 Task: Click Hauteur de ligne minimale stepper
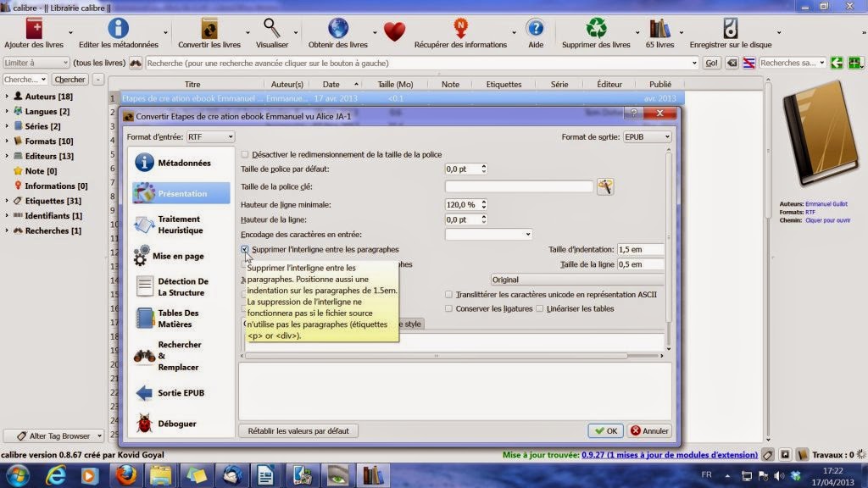(484, 205)
